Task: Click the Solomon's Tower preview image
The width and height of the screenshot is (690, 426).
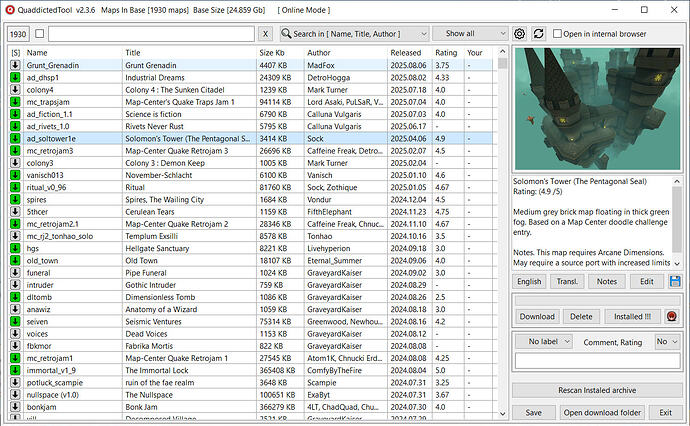Action: point(598,109)
